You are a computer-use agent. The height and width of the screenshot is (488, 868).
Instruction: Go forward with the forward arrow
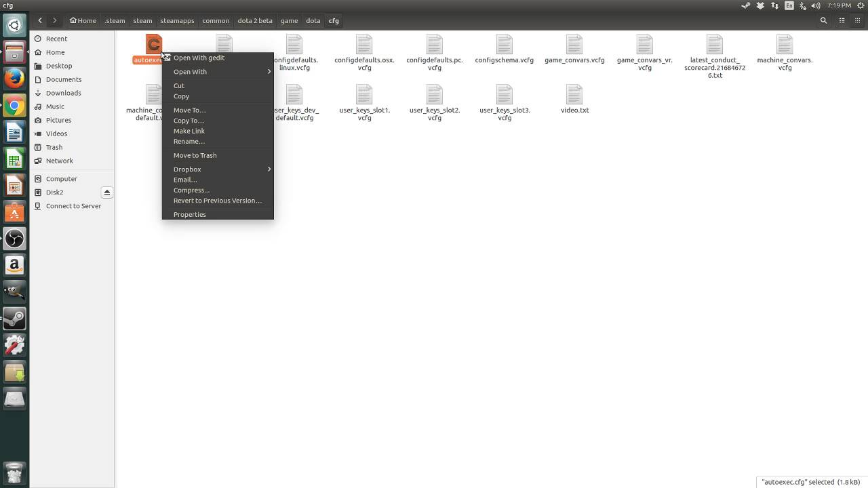point(55,20)
